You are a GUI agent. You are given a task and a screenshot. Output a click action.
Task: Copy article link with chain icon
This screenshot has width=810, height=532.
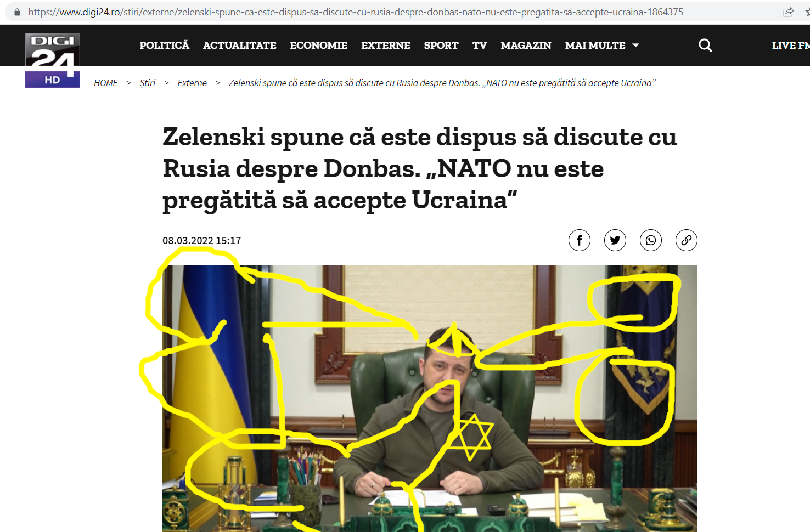pos(687,240)
